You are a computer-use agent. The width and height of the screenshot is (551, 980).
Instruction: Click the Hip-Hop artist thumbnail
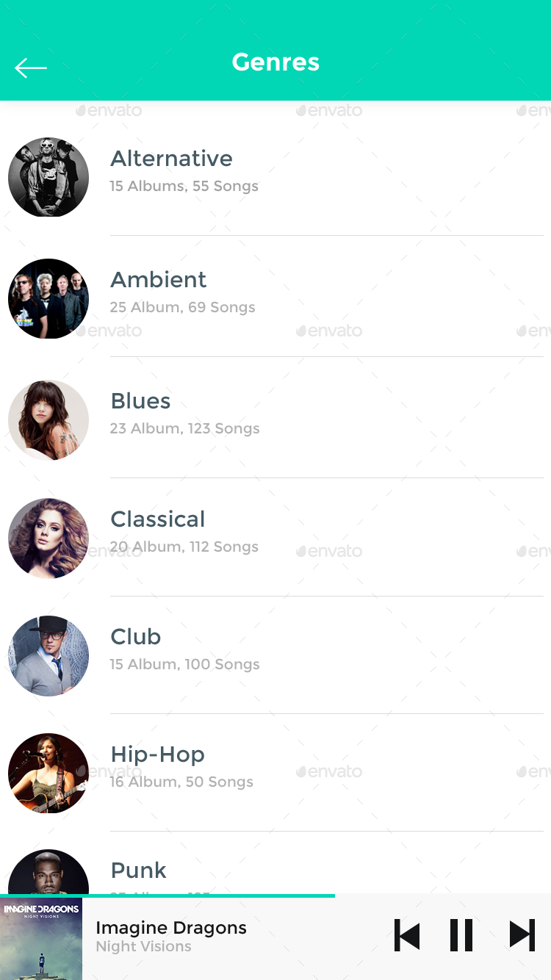[x=48, y=773]
